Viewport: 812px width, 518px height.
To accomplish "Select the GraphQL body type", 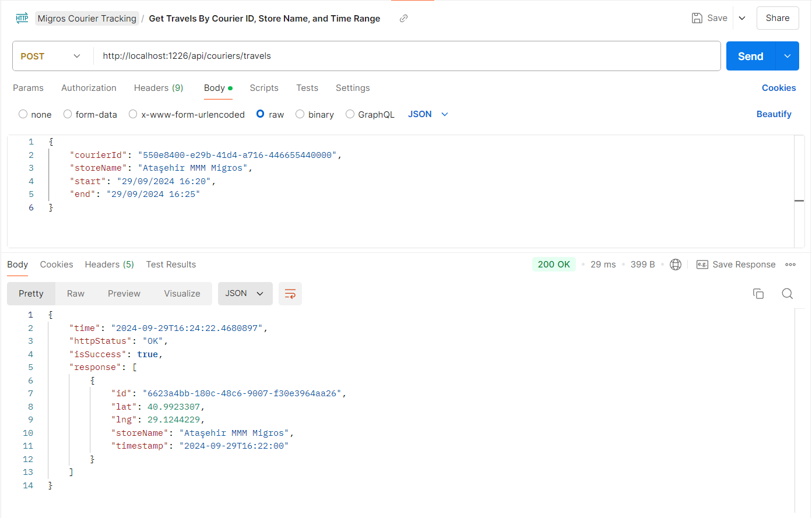I will [350, 114].
